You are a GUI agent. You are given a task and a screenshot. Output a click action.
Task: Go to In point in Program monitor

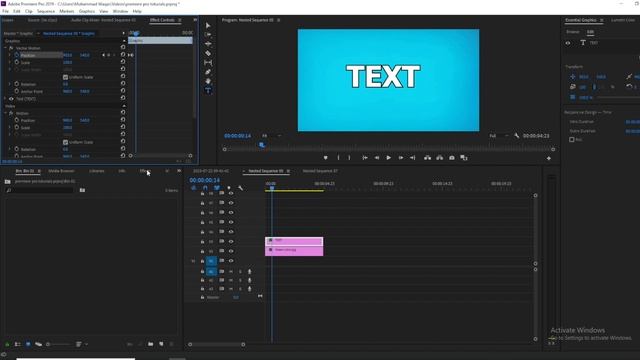pos(364,158)
